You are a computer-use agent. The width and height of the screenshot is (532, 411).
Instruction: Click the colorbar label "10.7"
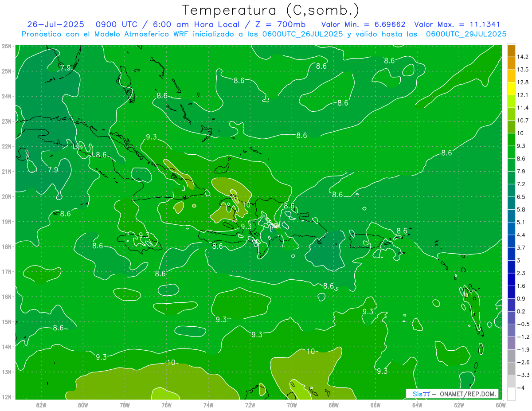click(x=523, y=121)
